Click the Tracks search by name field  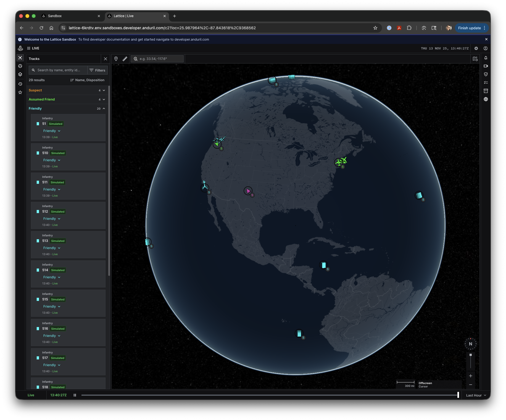pos(58,70)
